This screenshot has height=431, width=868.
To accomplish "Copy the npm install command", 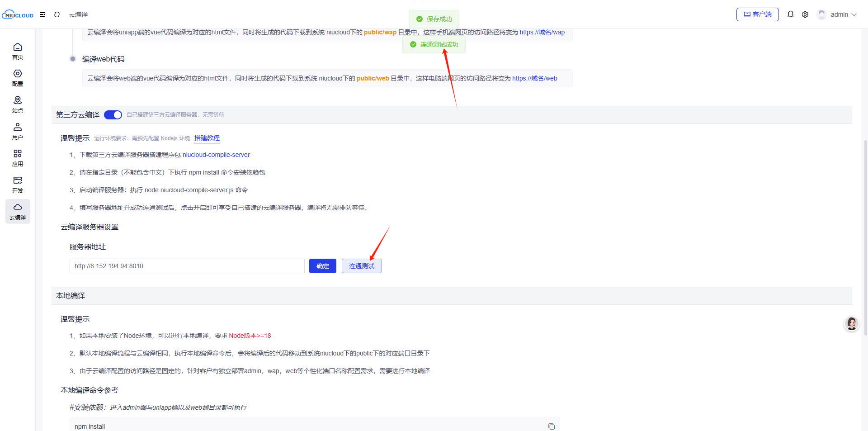I will coord(551,426).
